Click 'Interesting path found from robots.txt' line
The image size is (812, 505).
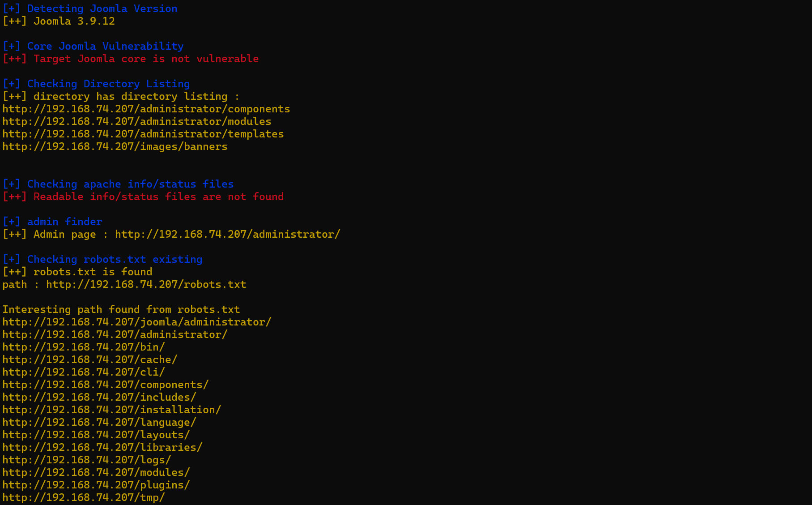point(121,309)
